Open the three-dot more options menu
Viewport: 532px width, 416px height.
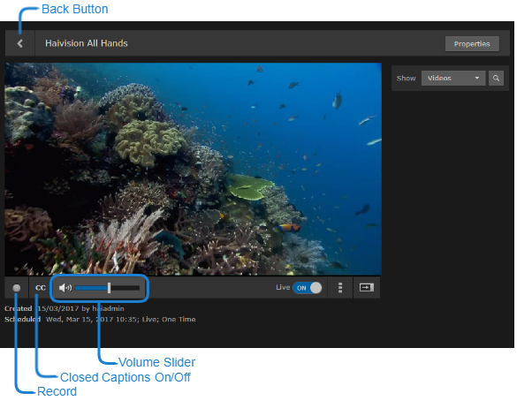pos(340,288)
